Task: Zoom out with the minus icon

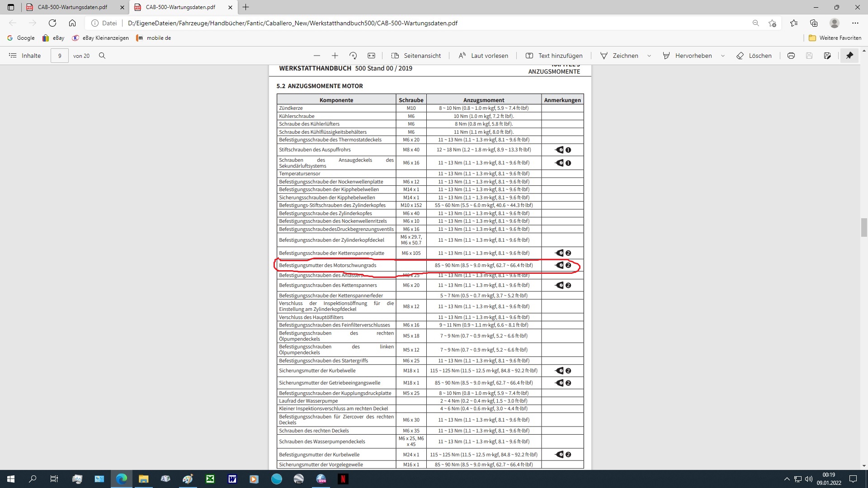Action: pos(317,56)
